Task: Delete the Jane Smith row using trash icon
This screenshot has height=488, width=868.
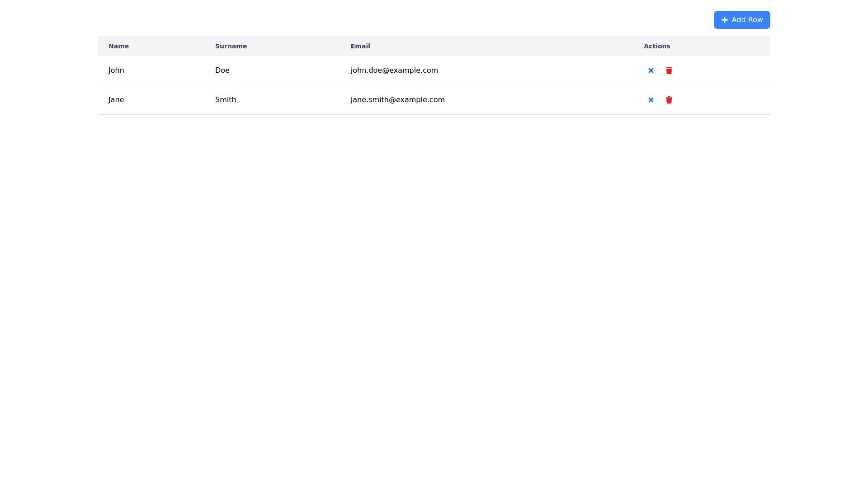Action: [x=669, y=100]
